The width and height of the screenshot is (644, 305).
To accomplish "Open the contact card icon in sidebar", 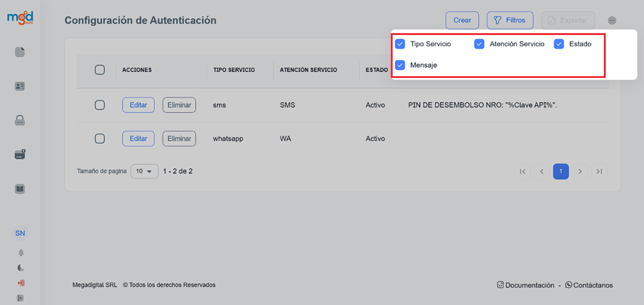I will point(20,86).
